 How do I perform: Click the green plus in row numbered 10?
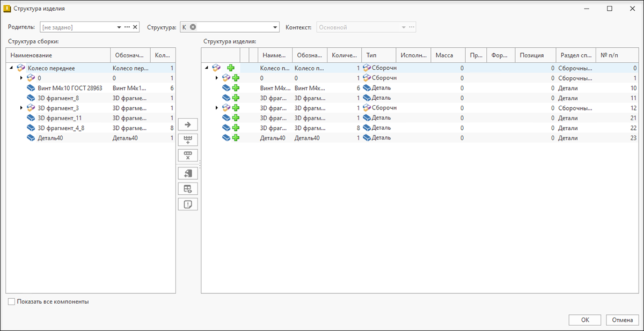[x=236, y=88]
